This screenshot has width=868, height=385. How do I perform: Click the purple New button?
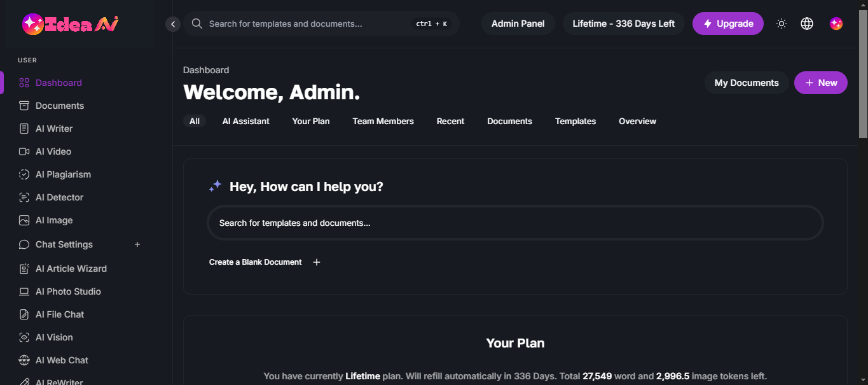[821, 83]
